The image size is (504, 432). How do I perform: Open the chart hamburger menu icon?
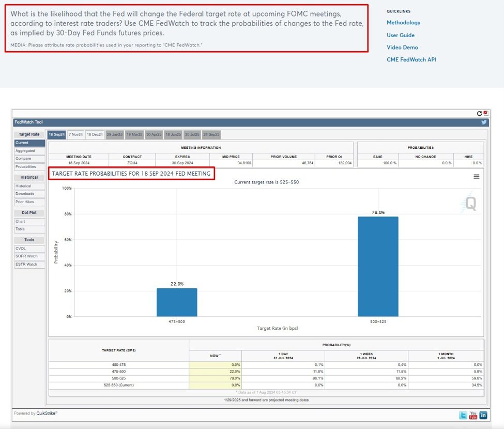pos(476,176)
